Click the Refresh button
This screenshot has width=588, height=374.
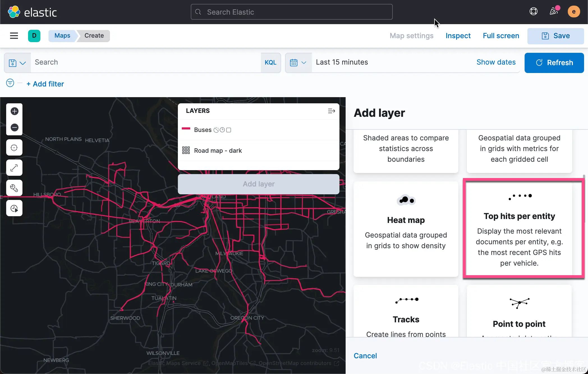(x=554, y=63)
